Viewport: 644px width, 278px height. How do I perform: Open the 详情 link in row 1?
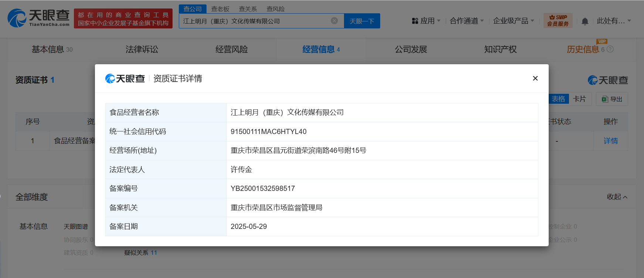click(x=611, y=141)
